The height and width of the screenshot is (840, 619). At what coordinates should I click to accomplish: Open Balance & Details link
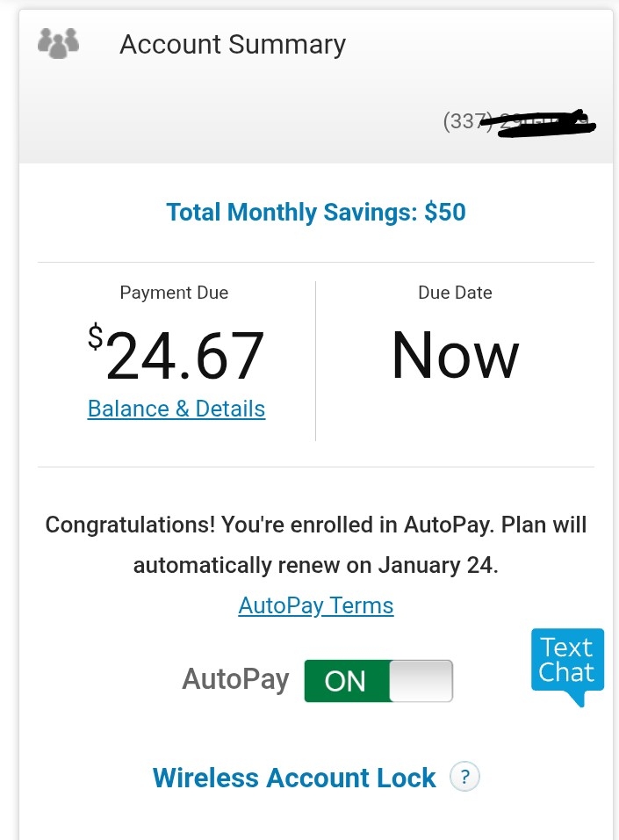click(x=176, y=409)
